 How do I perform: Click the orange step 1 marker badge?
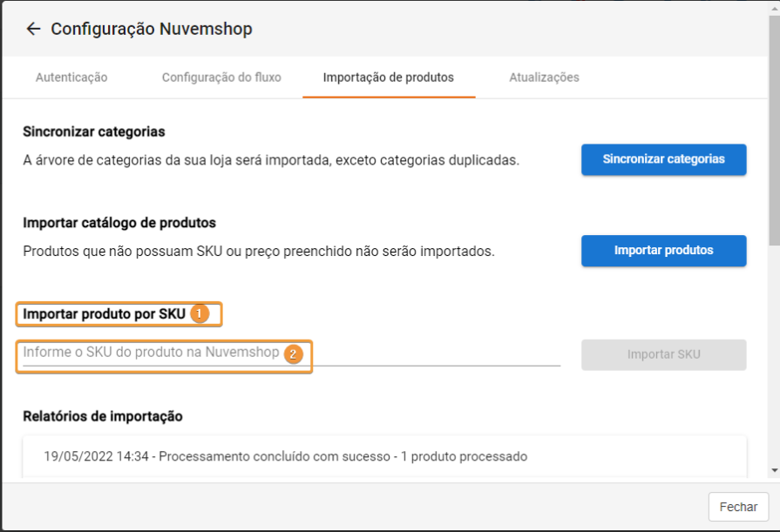(200, 313)
